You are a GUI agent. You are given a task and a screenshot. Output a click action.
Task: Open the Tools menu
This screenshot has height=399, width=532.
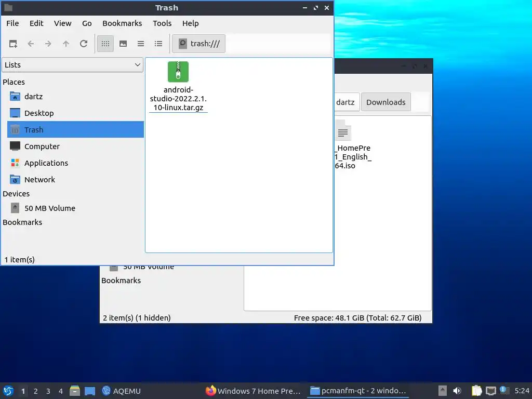coord(162,23)
